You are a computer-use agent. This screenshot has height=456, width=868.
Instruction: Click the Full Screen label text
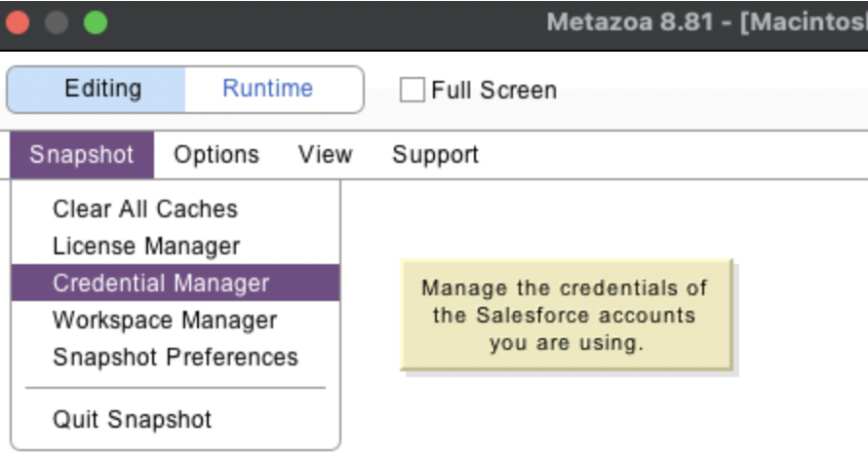click(x=493, y=91)
